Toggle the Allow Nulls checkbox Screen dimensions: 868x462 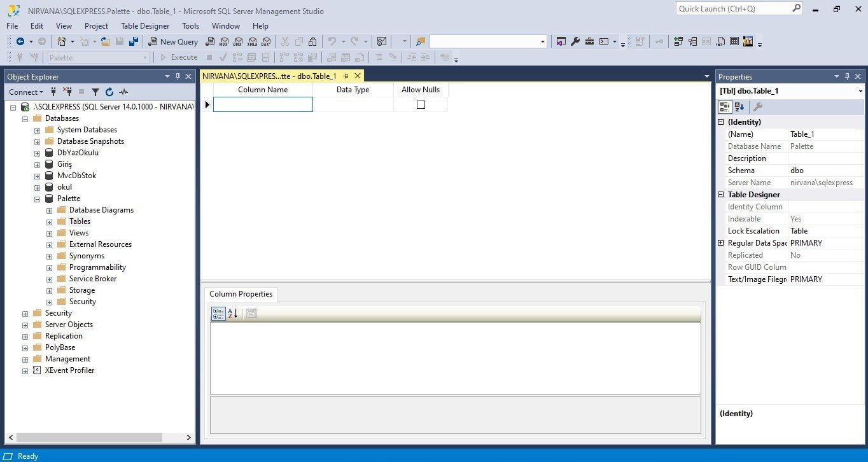click(x=421, y=104)
